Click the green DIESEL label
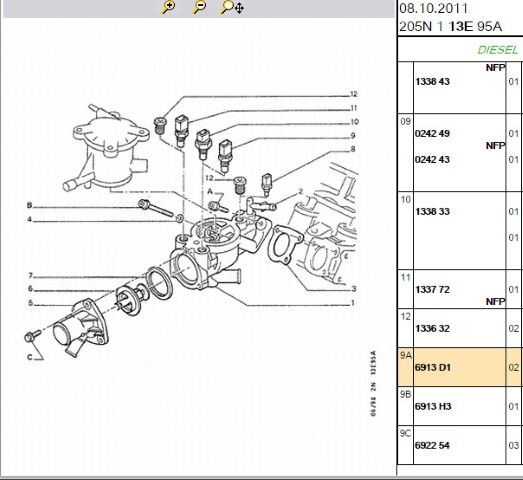 pyautogui.click(x=498, y=50)
